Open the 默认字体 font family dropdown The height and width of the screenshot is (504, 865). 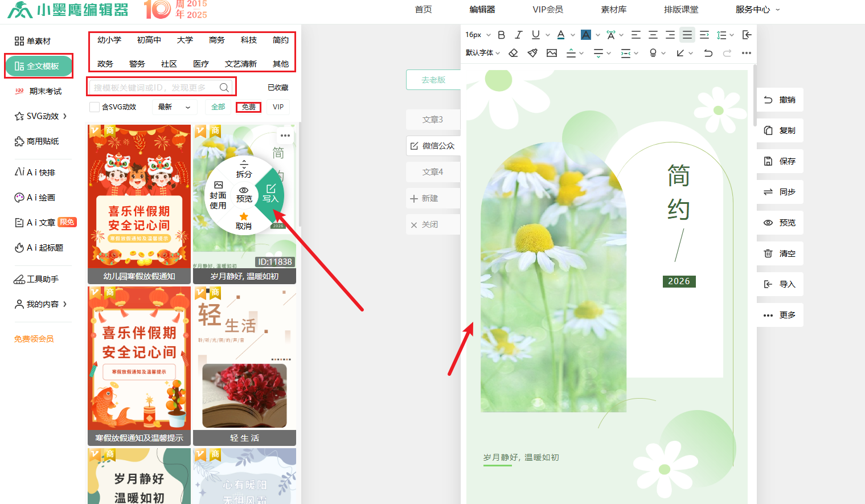click(x=483, y=53)
